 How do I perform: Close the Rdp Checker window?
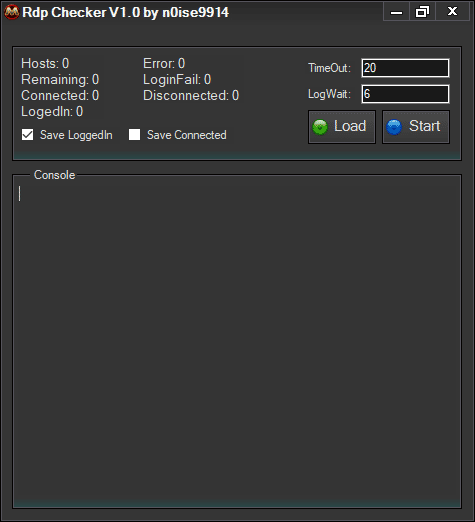tap(452, 12)
